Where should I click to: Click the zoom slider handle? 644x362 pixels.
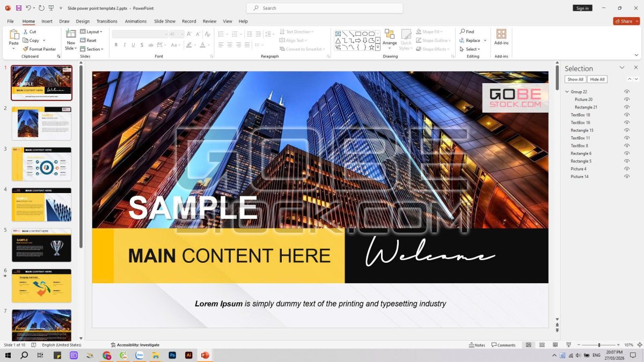(x=599, y=345)
